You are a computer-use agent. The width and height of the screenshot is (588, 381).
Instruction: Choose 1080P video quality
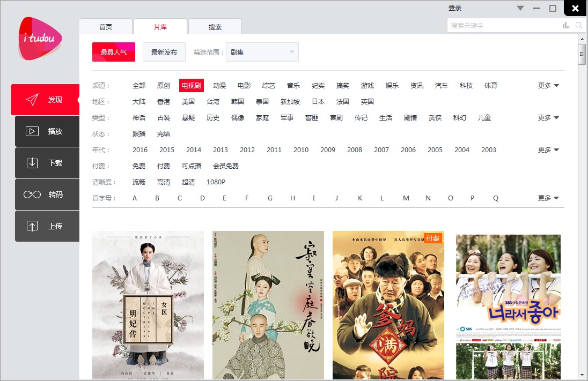point(216,182)
